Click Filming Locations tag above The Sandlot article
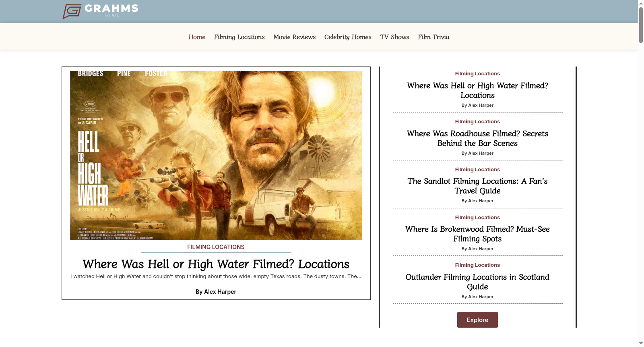 477,170
